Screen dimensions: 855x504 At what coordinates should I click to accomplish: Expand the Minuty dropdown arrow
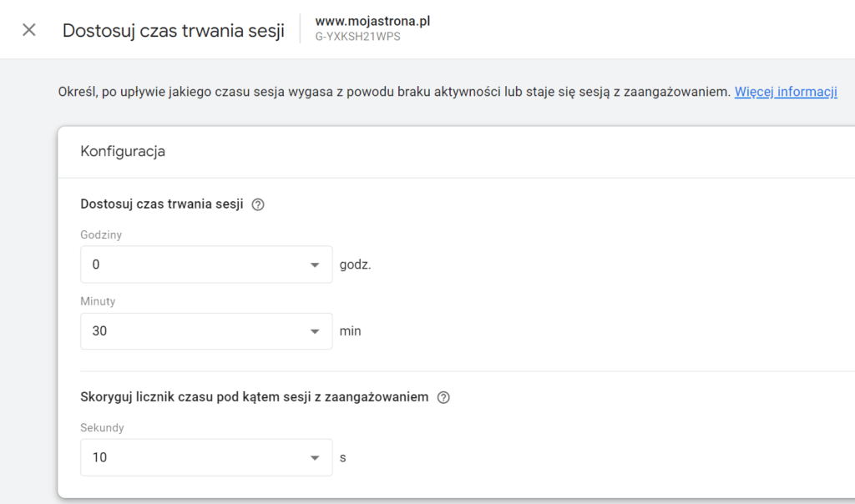pyautogui.click(x=315, y=331)
